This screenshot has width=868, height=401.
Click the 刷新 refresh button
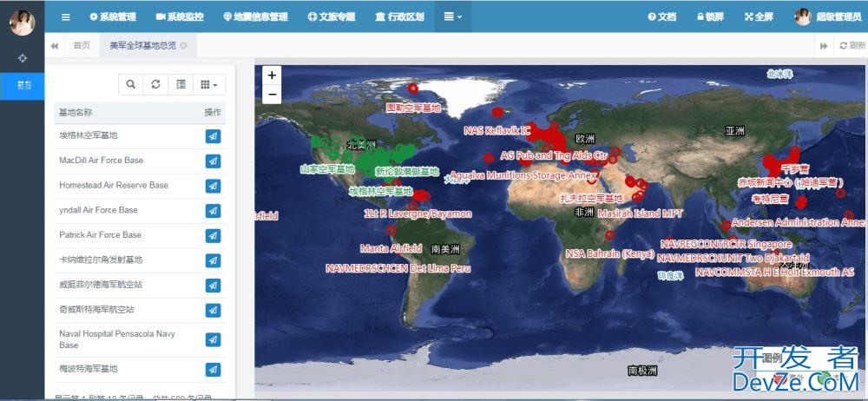tap(852, 45)
